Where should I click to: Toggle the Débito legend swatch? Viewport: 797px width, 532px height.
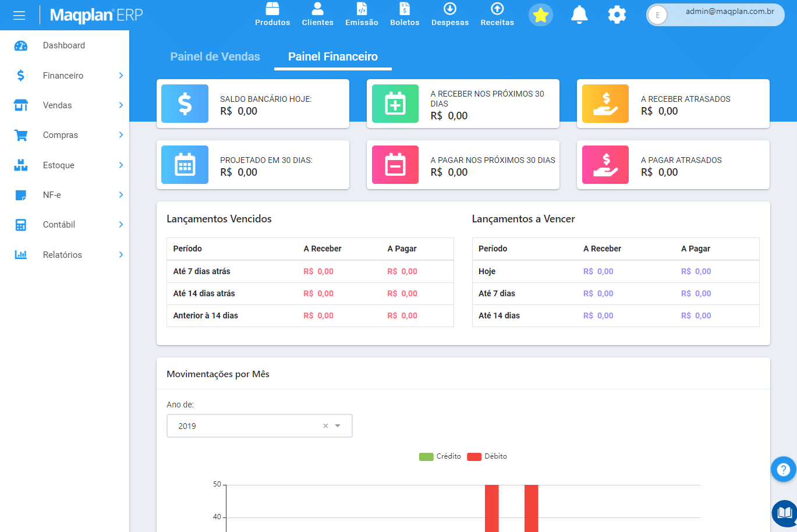(474, 456)
